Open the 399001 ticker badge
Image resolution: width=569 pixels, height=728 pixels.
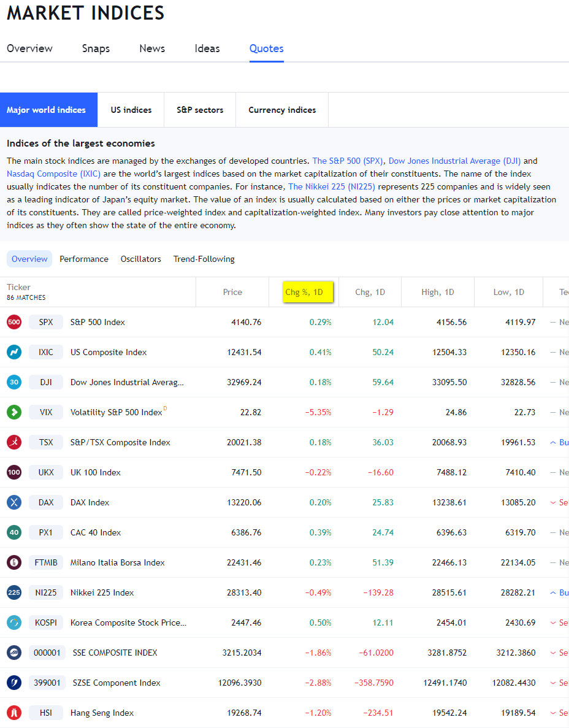(x=47, y=683)
